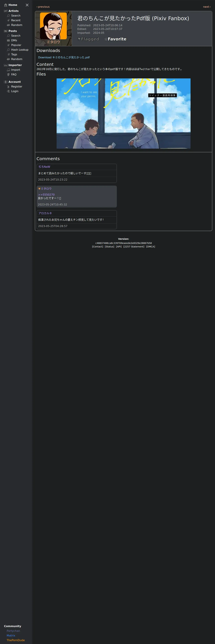
Task: Click the dice icon for Artists Random
Action: [x=9, y=25]
